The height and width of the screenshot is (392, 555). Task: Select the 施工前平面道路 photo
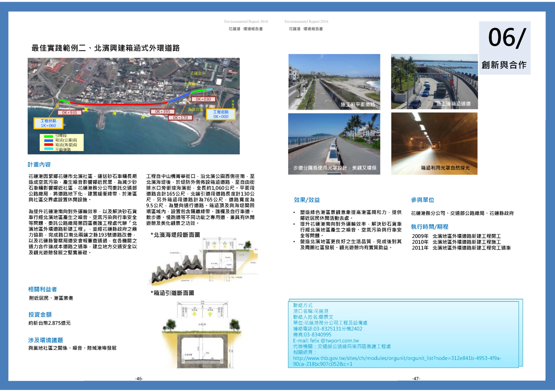click(334, 82)
